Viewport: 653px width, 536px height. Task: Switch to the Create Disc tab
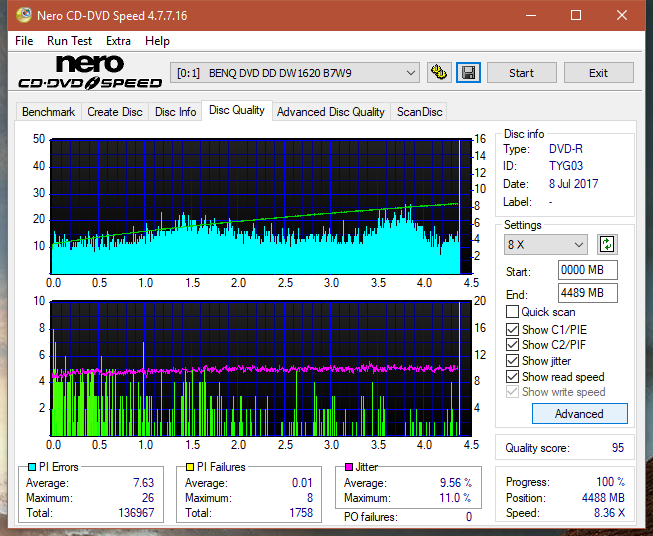pyautogui.click(x=115, y=112)
